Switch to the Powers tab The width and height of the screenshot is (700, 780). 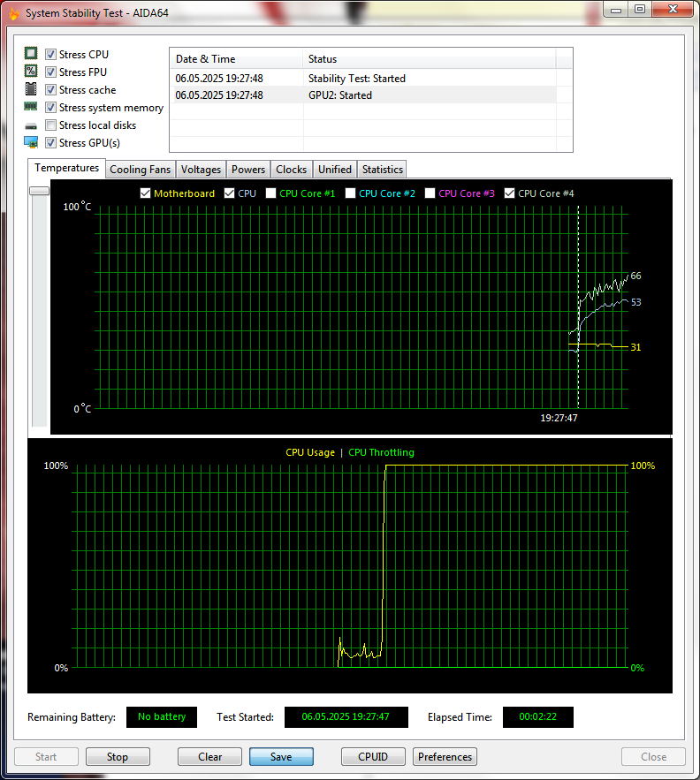click(248, 170)
